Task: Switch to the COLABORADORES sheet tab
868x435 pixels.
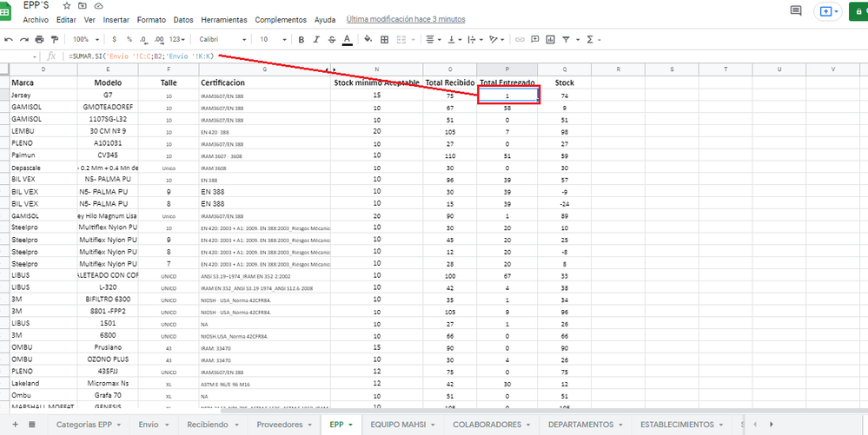Action: tap(493, 425)
